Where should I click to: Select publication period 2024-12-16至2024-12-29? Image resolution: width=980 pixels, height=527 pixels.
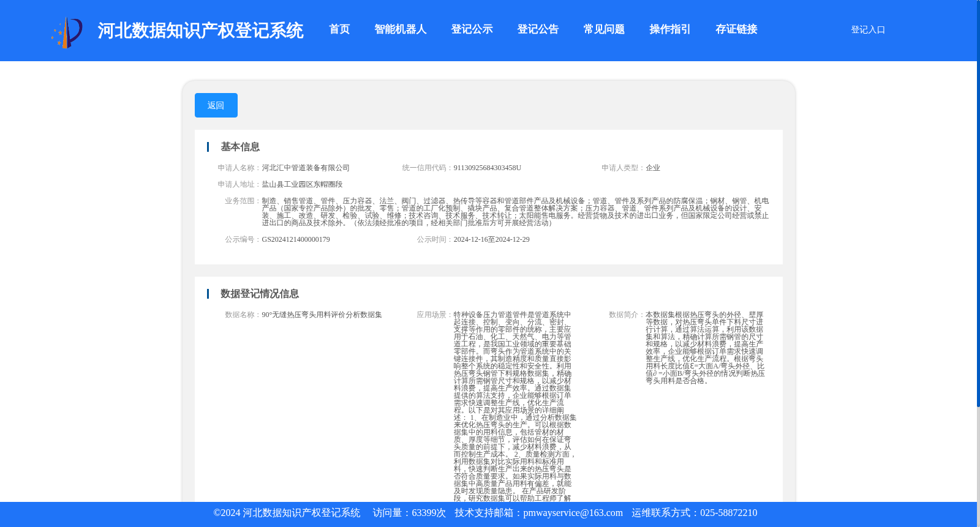491,239
